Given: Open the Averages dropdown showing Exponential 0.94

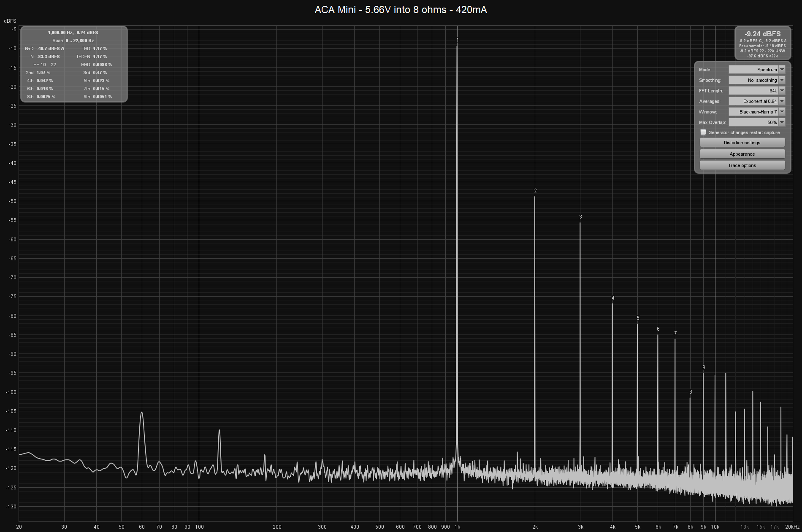Looking at the screenshot, I should [757, 101].
